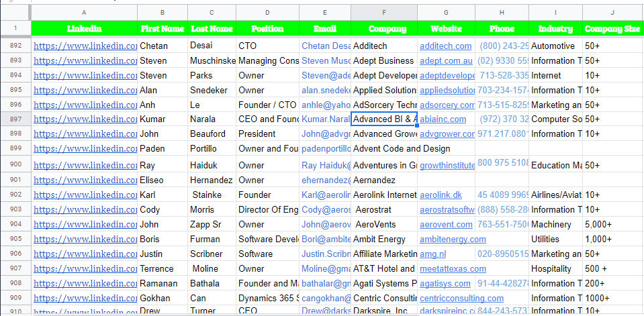Click the Website header cell
This screenshot has width=644, height=316.
(x=446, y=28)
